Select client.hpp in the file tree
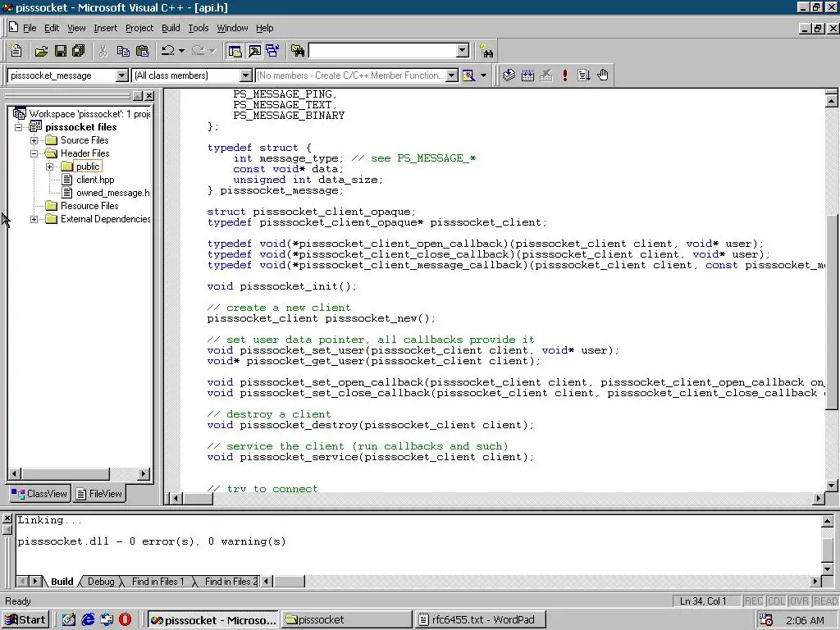The width and height of the screenshot is (840, 630). (95, 180)
